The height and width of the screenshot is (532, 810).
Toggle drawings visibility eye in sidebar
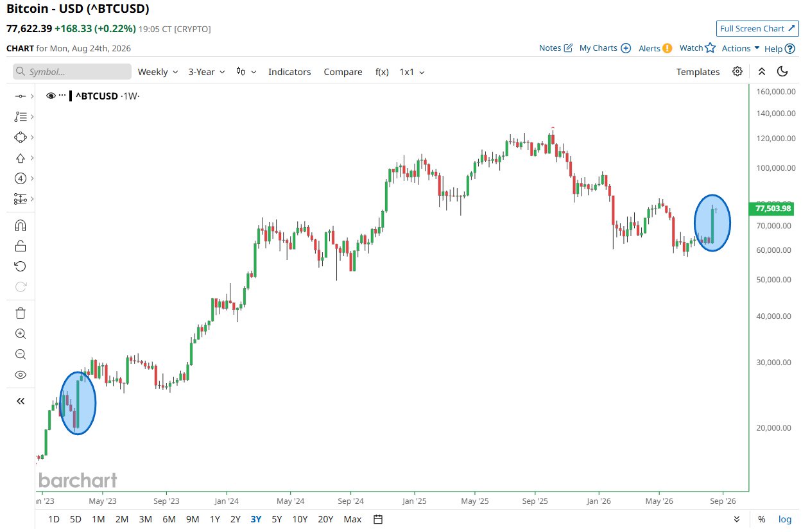point(20,375)
